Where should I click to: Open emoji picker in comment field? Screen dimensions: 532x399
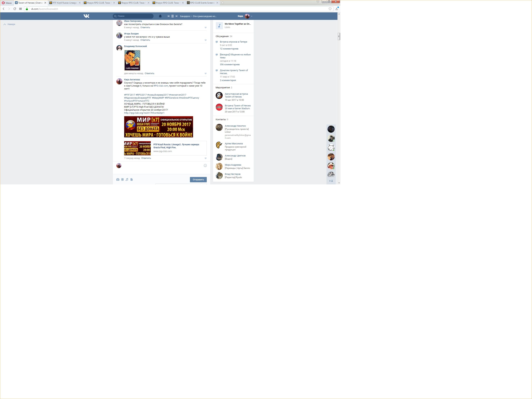coord(205,165)
